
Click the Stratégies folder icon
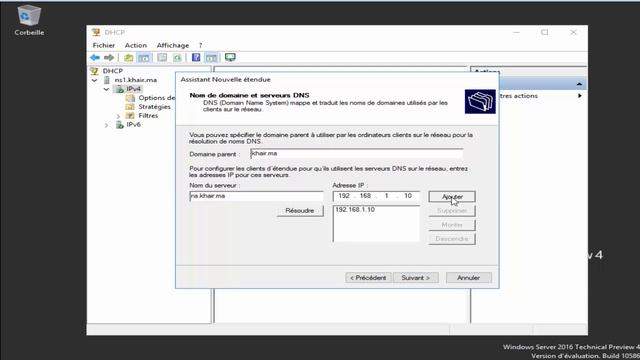click(x=130, y=107)
